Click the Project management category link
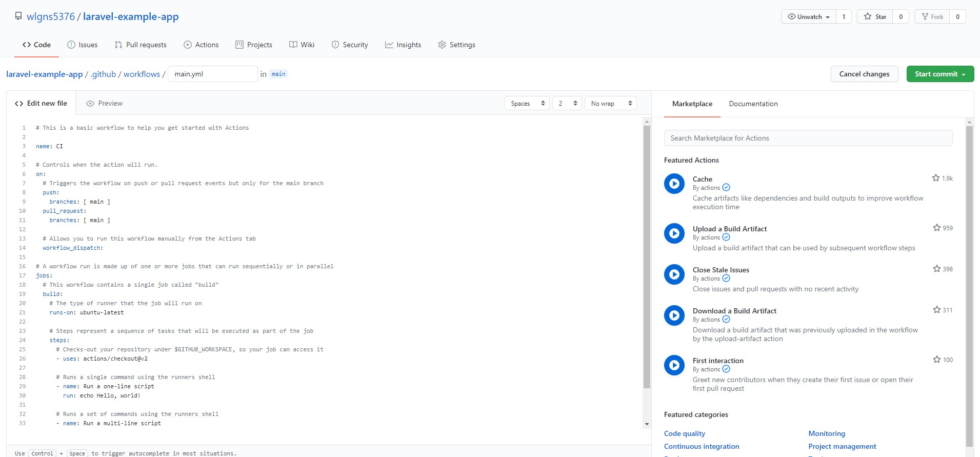 click(x=842, y=446)
